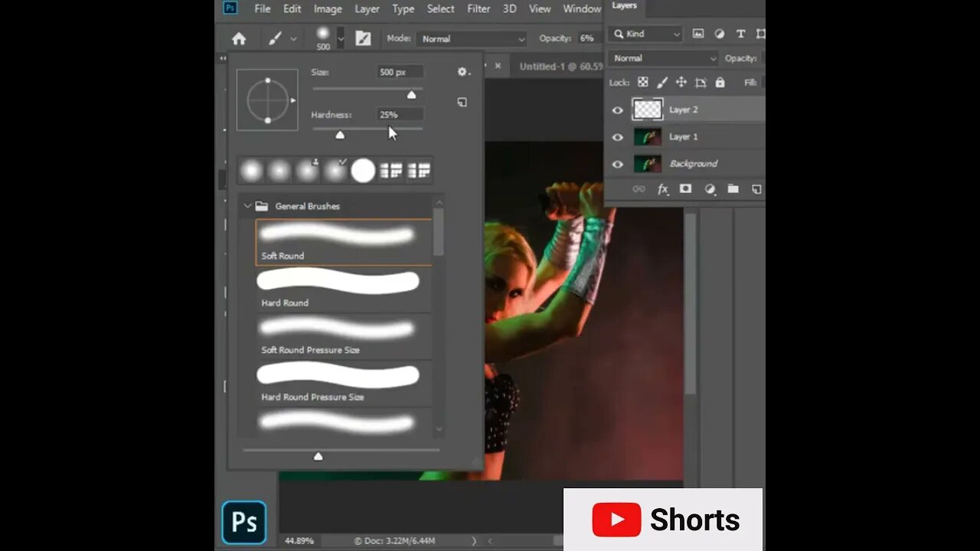
Task: Click the Hardness slider handle
Action: coord(340,135)
